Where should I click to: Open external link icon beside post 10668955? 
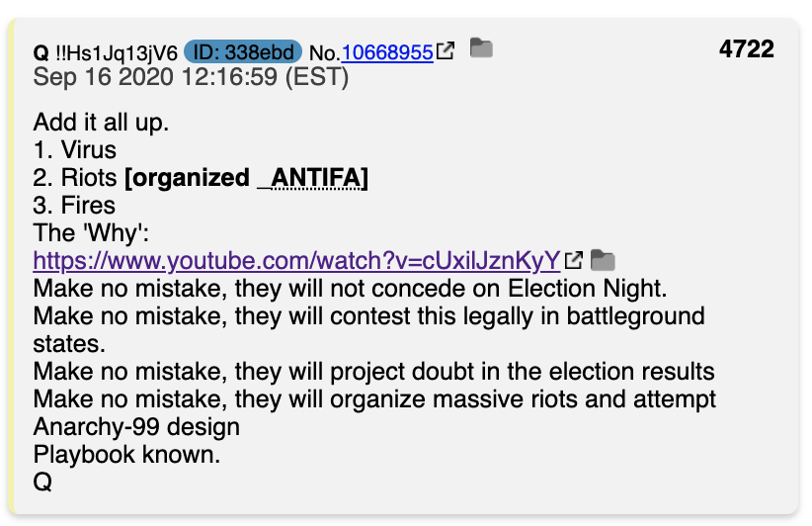pyautogui.click(x=446, y=50)
